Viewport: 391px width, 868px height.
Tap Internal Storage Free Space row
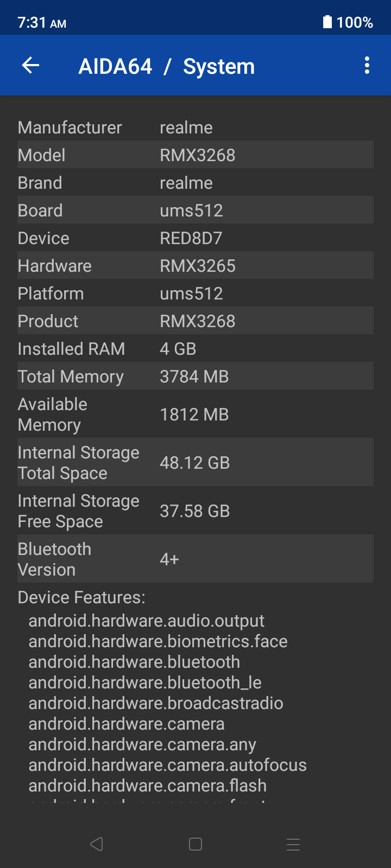pos(195,510)
